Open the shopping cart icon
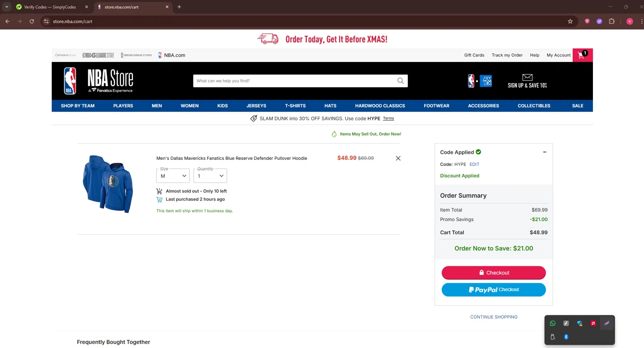Screen dimensions: 644x348 (582, 55)
